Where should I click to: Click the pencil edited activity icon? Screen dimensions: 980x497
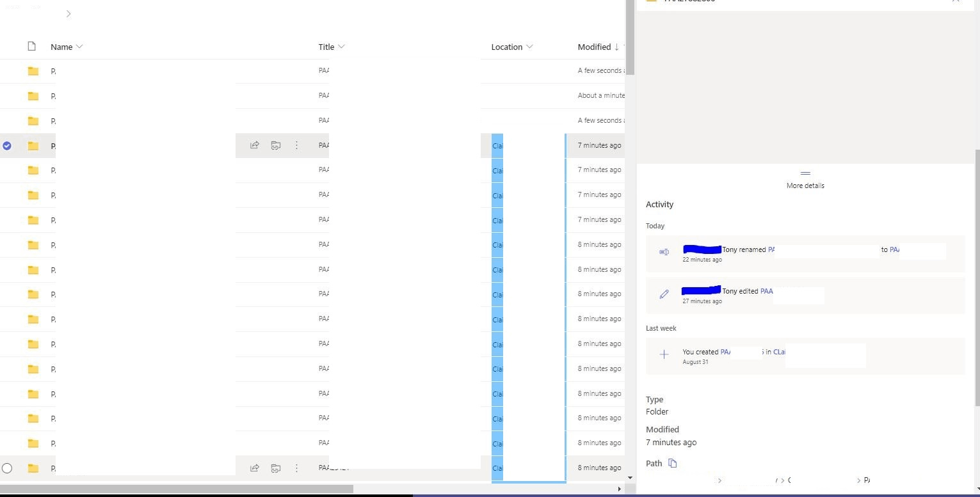click(x=664, y=294)
